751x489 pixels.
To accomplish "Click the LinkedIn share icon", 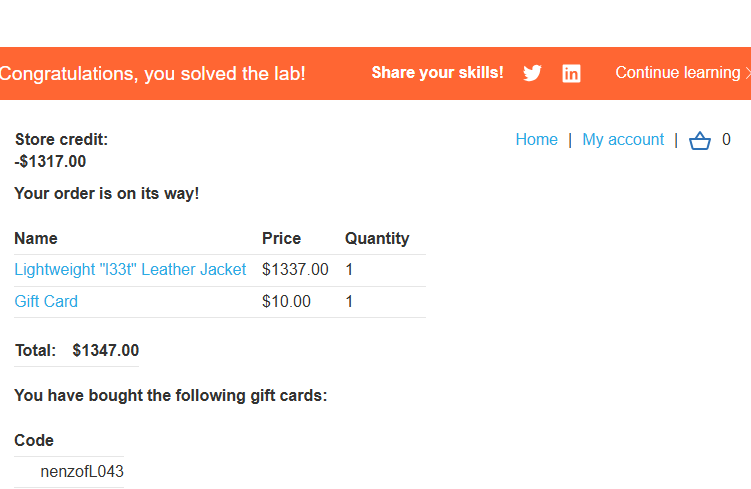I will tap(571, 73).
